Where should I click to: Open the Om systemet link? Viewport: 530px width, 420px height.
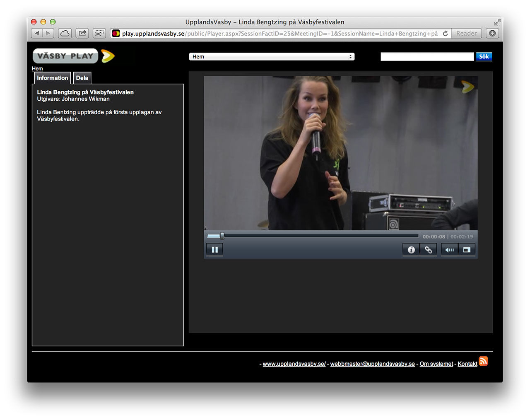[x=436, y=364]
